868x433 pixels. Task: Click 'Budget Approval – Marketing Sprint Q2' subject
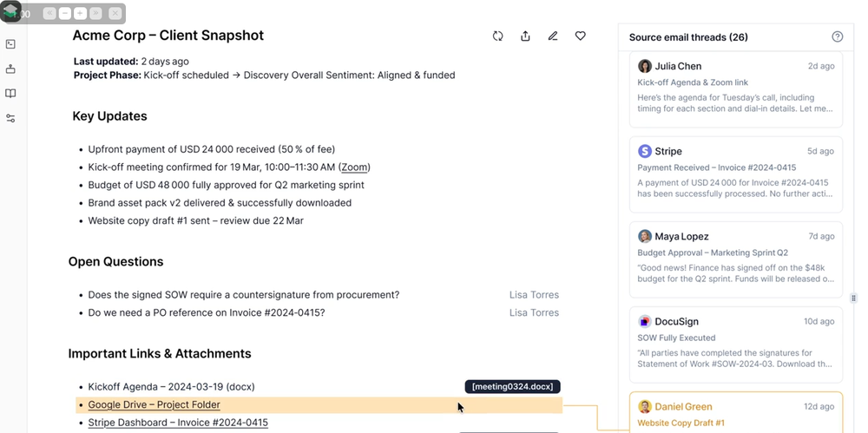pyautogui.click(x=713, y=253)
